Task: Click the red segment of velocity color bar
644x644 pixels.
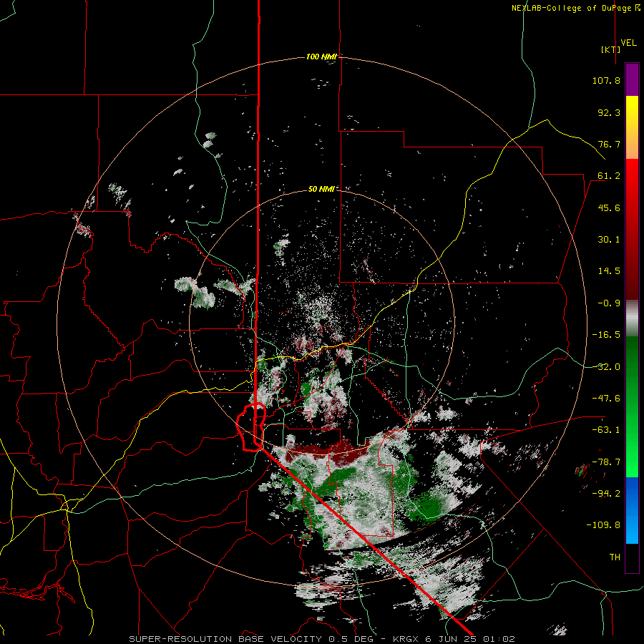Action: pyautogui.click(x=632, y=229)
